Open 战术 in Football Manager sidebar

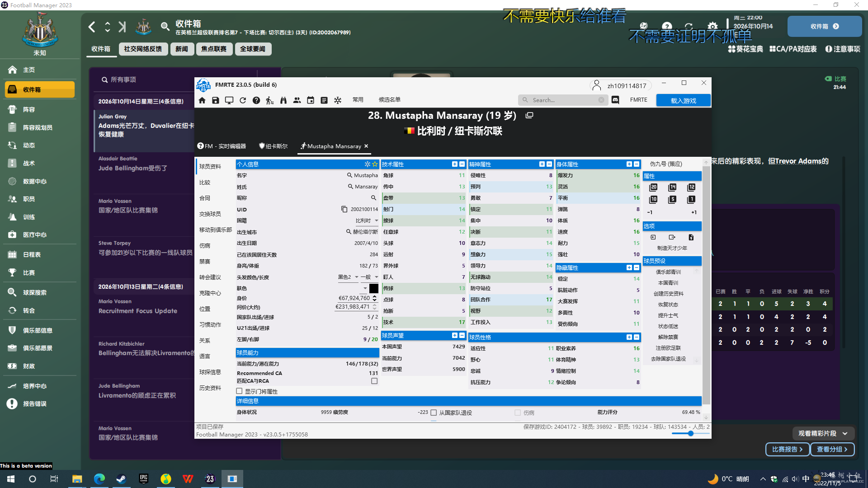(x=29, y=163)
